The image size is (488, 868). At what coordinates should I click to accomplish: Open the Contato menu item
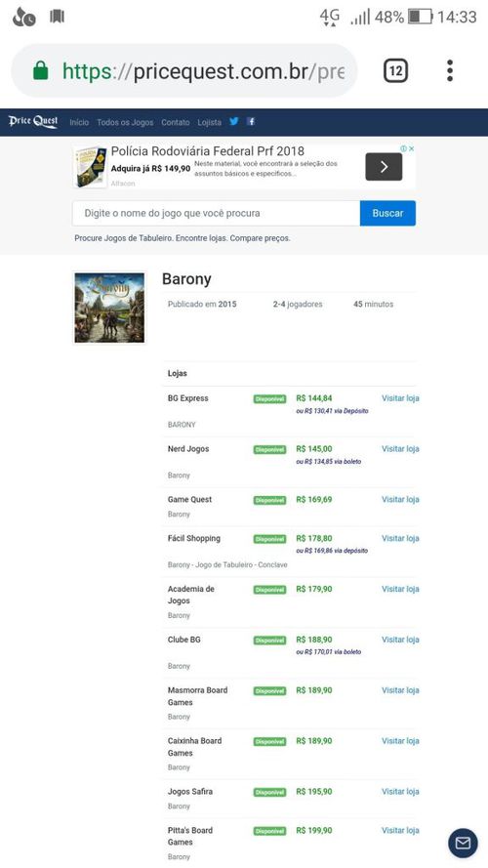(x=176, y=122)
